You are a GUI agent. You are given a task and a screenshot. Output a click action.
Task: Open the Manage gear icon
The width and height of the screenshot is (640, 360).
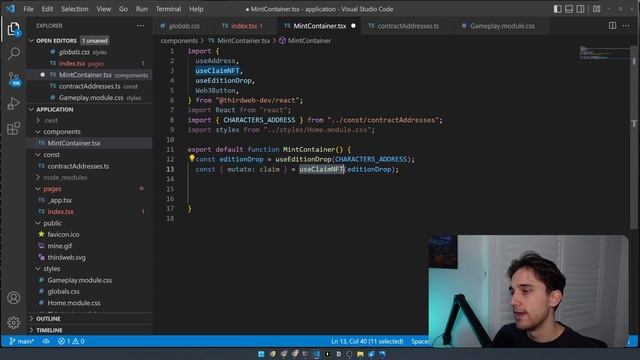click(13, 322)
